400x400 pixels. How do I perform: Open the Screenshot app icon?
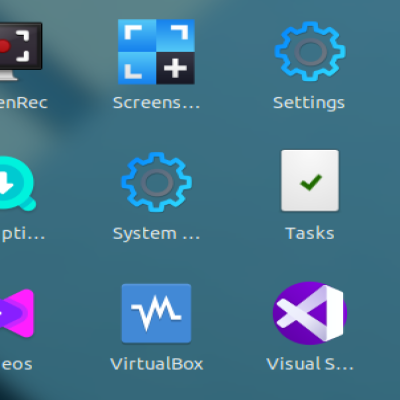click(x=156, y=52)
